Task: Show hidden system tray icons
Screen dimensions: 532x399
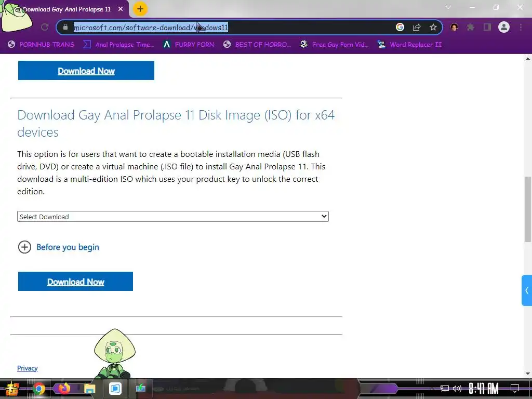Action: pyautogui.click(x=432, y=389)
